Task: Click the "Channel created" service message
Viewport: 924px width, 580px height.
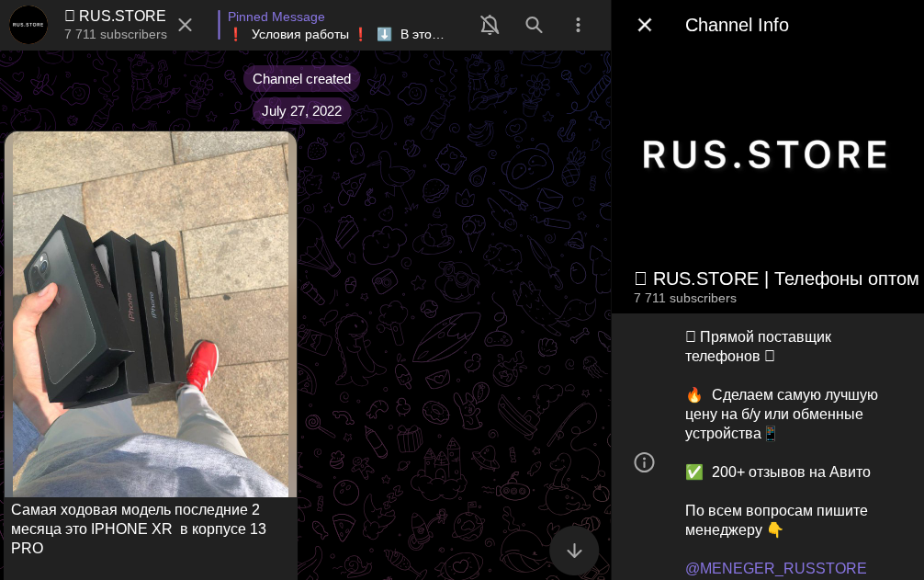Action: pyautogui.click(x=301, y=79)
